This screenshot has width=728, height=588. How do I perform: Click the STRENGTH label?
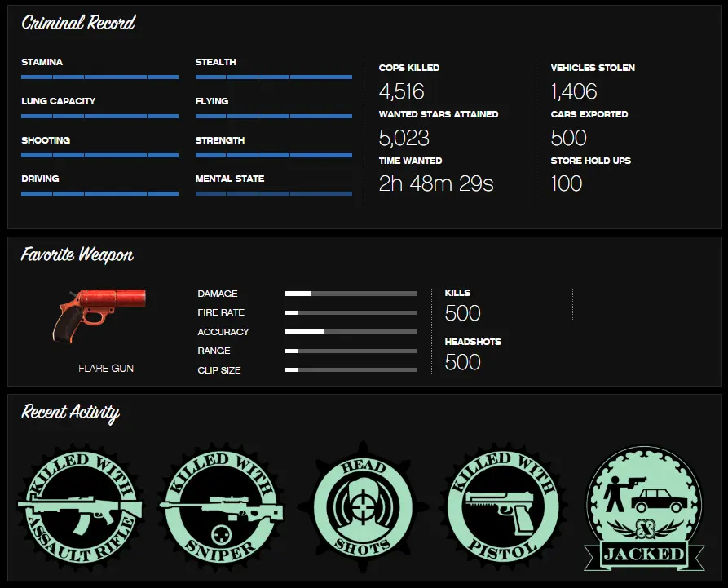[220, 140]
